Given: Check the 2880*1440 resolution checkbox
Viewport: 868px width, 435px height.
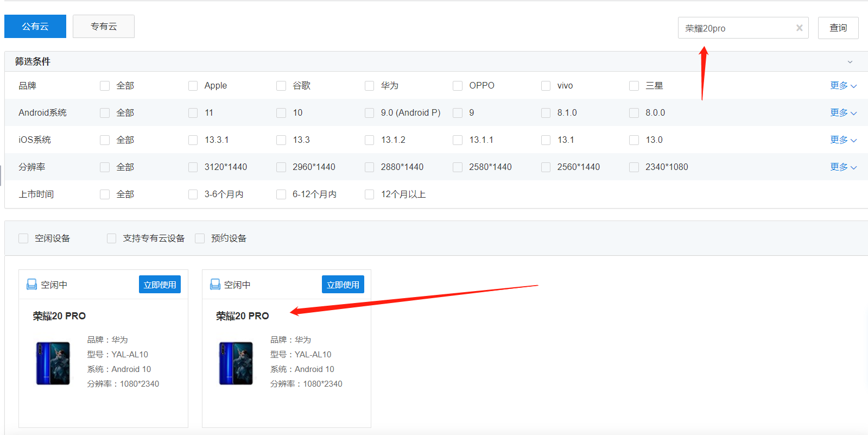Looking at the screenshot, I should coord(369,167).
